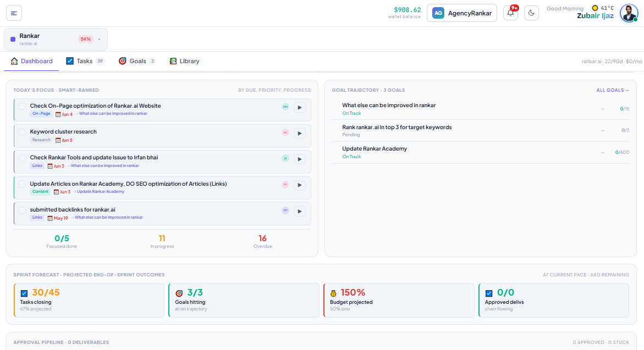Start timer for Check On-Page optimization task
644x350 pixels.
pos(299,108)
